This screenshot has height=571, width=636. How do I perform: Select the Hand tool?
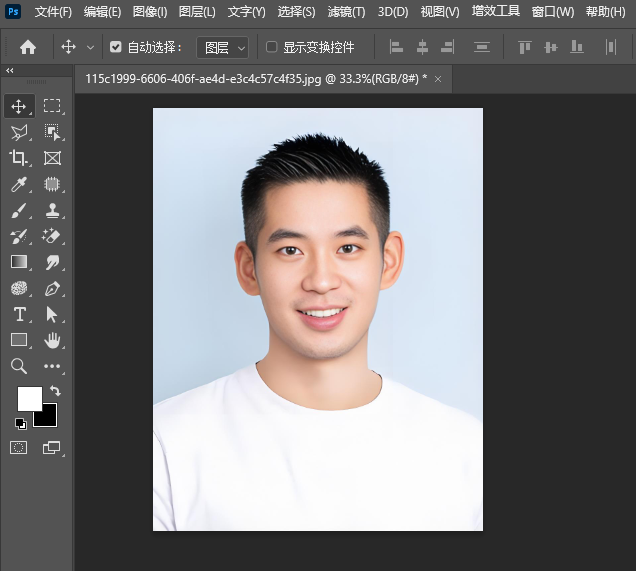tap(52, 340)
